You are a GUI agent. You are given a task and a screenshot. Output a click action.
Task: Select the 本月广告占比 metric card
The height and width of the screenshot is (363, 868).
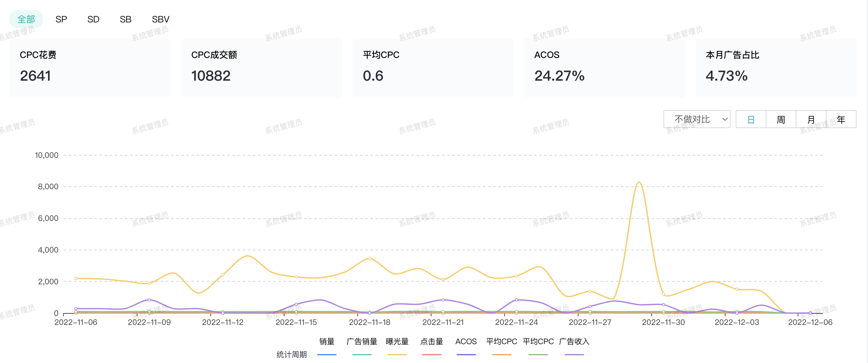[776, 68]
